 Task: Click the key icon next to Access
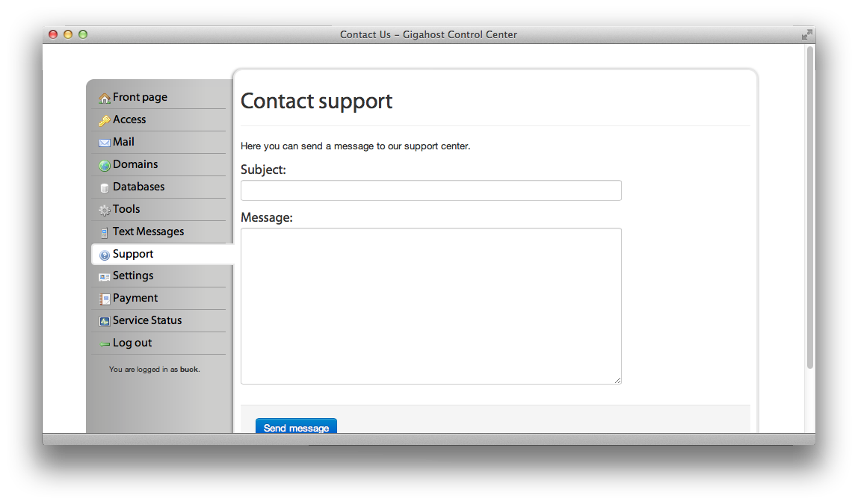[x=105, y=121]
